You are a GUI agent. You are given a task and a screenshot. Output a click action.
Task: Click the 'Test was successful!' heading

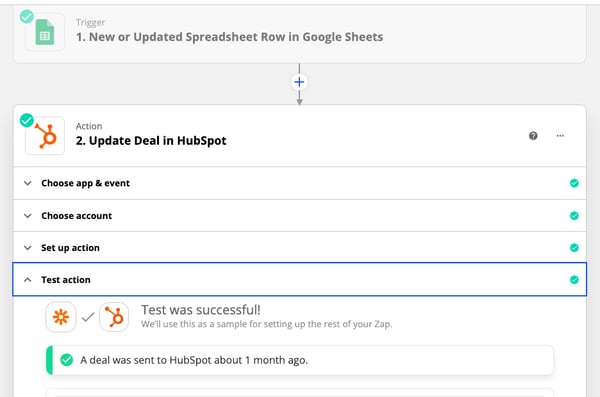coord(201,310)
